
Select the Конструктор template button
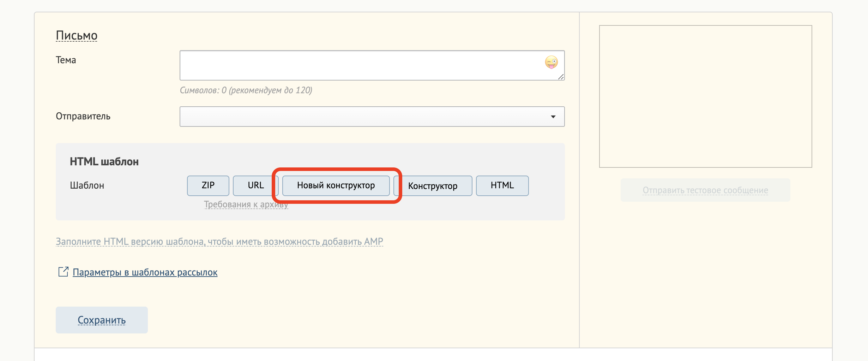433,186
